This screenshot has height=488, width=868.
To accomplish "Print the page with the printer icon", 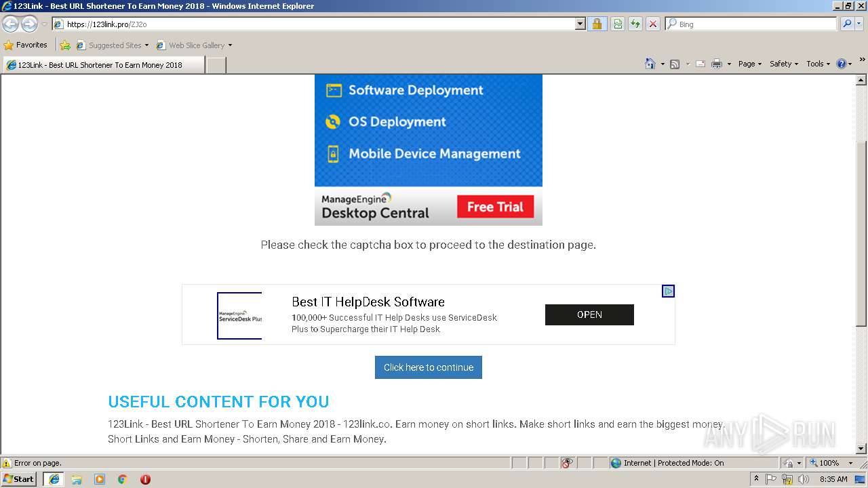I will [717, 64].
